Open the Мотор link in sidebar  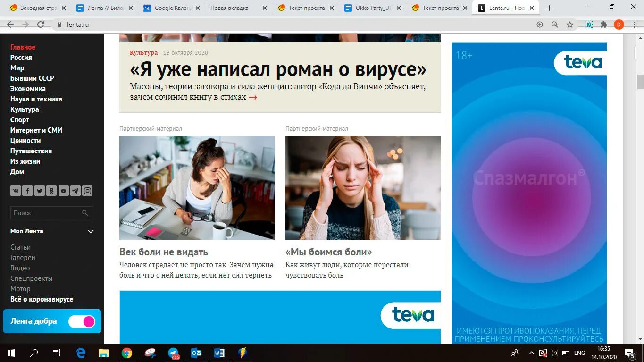(x=20, y=289)
